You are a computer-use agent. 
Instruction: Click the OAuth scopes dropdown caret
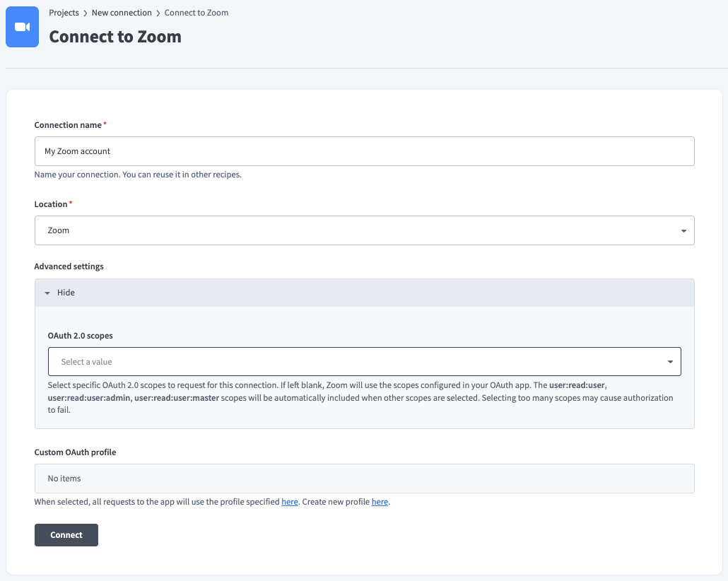tap(670, 362)
